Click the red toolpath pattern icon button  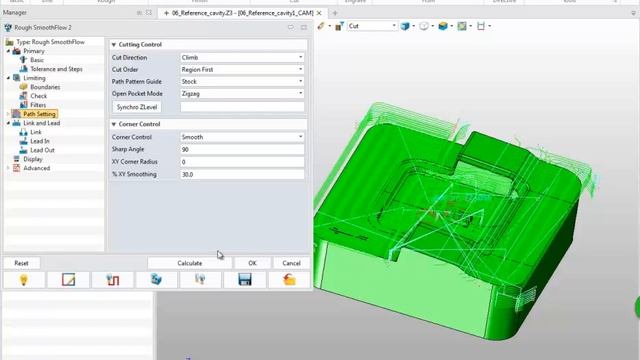[113, 280]
